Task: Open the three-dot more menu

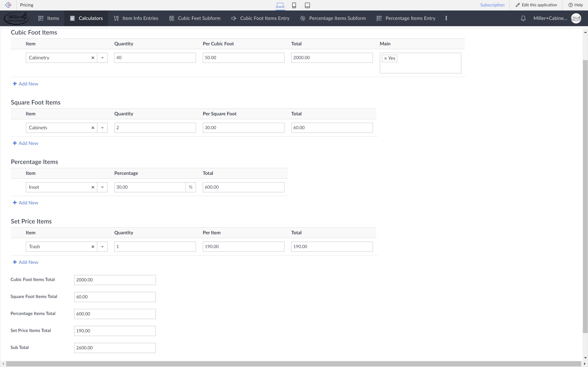Action: coord(446,18)
